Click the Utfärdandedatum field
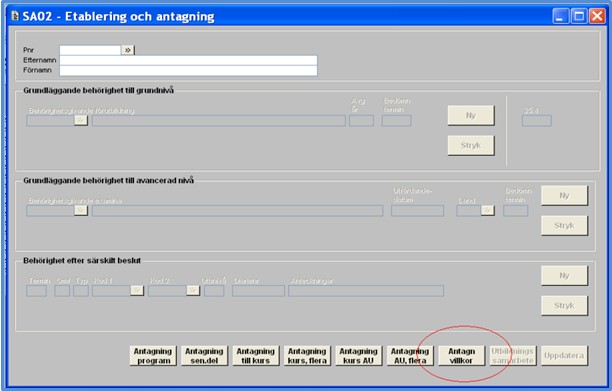Screen dimensions: 612x391 417,211
